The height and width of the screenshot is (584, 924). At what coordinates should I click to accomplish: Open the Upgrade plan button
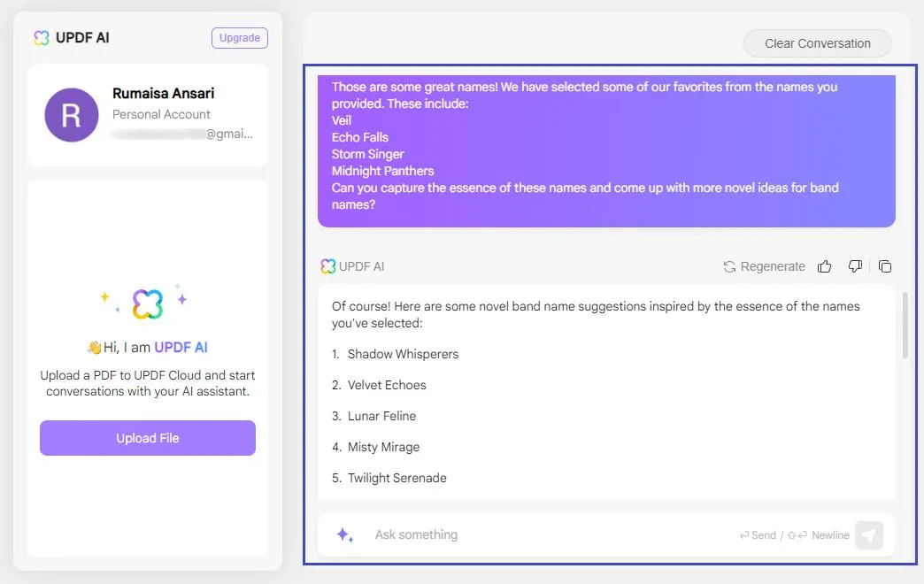tap(240, 38)
